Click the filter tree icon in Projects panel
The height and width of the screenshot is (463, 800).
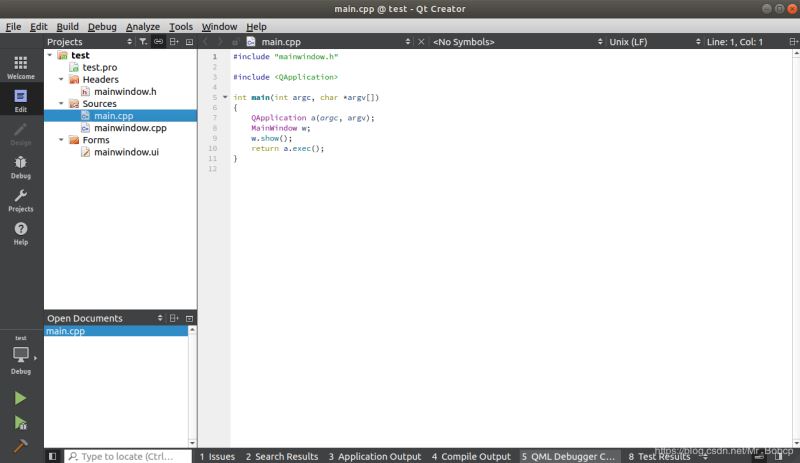pyautogui.click(x=143, y=42)
